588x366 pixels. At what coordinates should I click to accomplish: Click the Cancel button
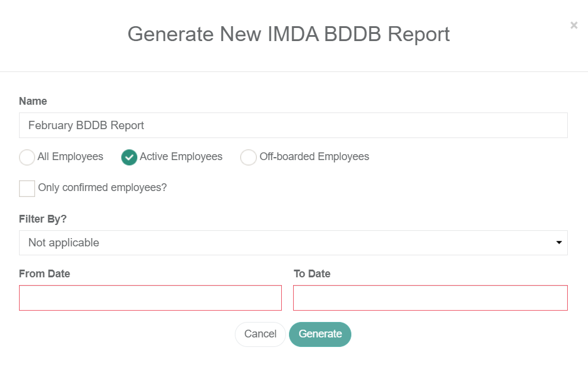pos(260,334)
